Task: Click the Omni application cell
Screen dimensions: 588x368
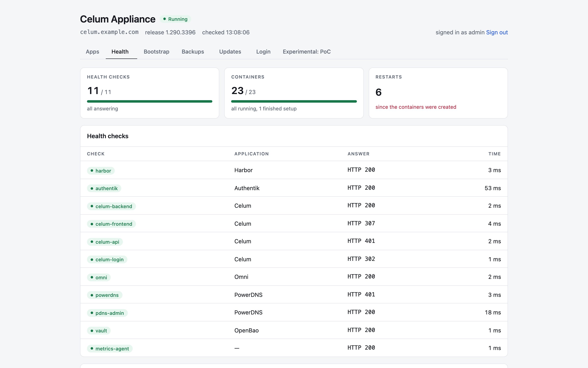Action: click(x=241, y=277)
